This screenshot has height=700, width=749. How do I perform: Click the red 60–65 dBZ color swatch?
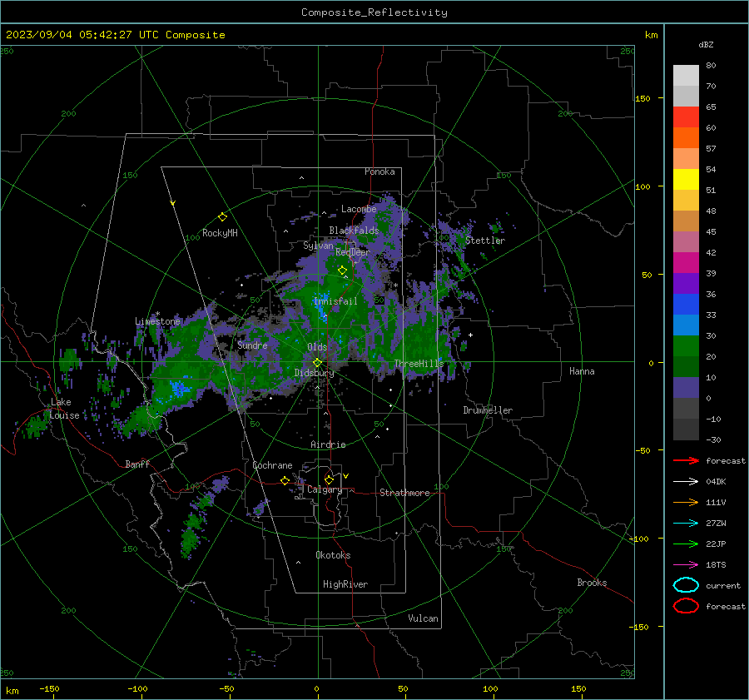pos(686,117)
